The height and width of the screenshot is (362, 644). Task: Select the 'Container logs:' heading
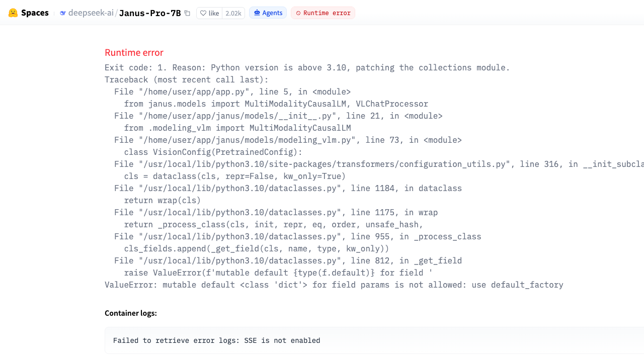pyautogui.click(x=131, y=313)
